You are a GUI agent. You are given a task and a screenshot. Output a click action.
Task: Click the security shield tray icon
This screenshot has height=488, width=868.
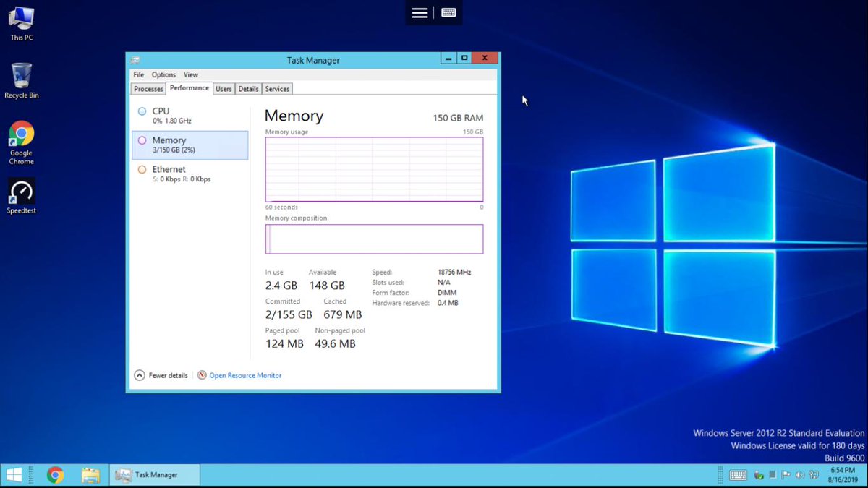tap(759, 475)
